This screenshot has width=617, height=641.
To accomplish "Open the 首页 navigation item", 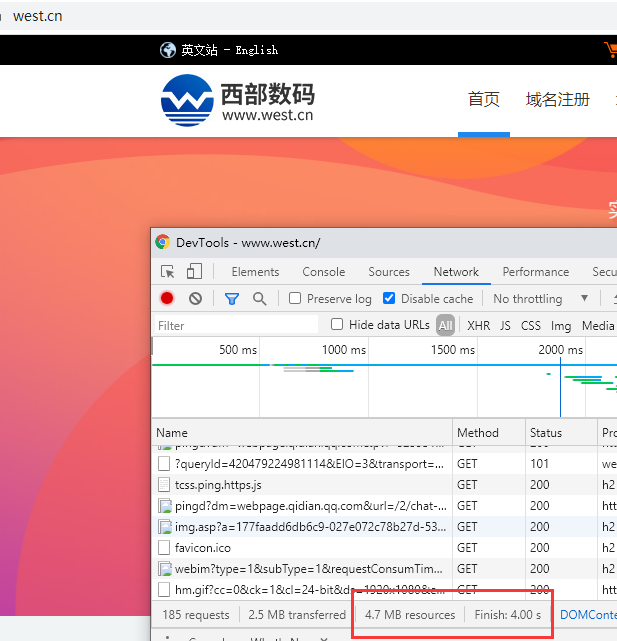I will click(484, 99).
